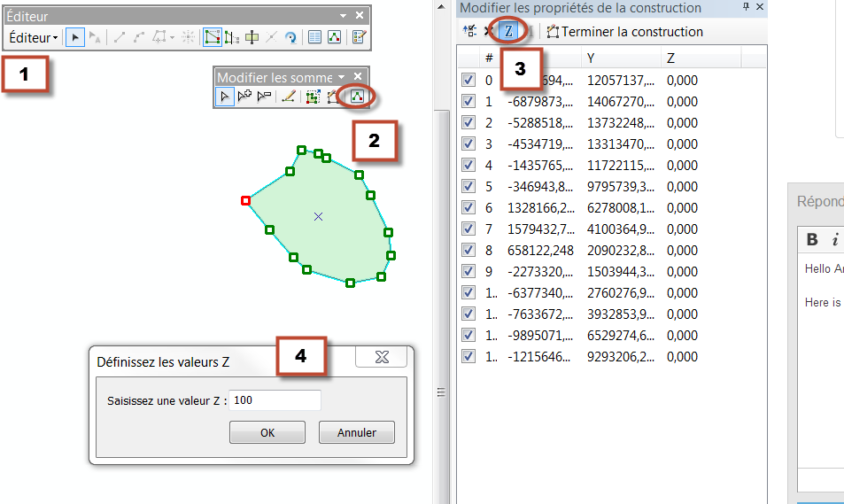844x504 pixels.
Task: Uncheck vertex 4 checkbox
Action: click(x=468, y=166)
